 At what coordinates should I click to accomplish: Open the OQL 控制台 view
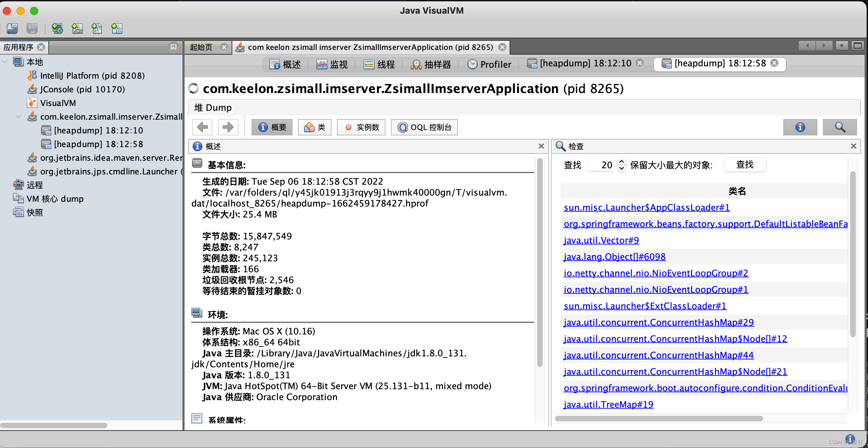pos(424,127)
